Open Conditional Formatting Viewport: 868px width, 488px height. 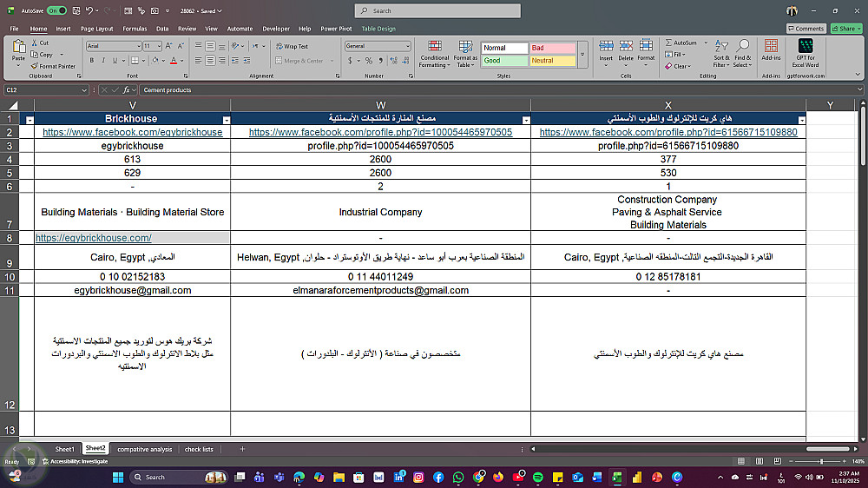[x=435, y=54]
